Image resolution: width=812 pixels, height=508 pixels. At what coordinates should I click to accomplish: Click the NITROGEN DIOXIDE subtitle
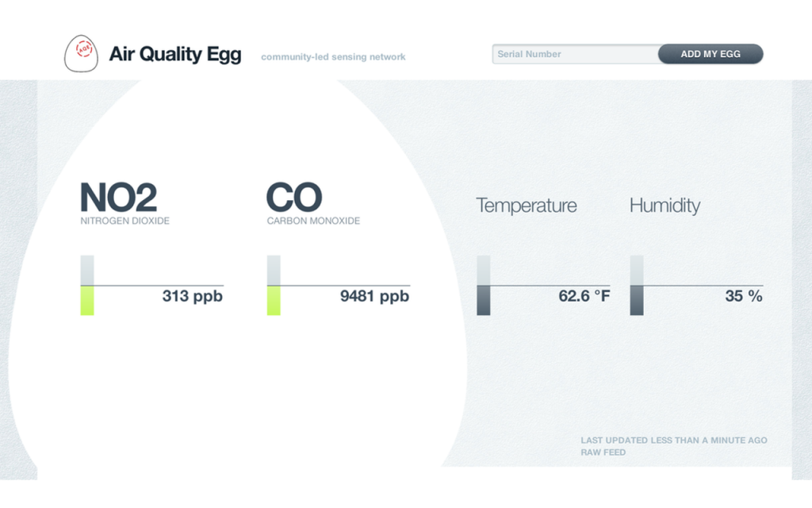pyautogui.click(x=124, y=221)
